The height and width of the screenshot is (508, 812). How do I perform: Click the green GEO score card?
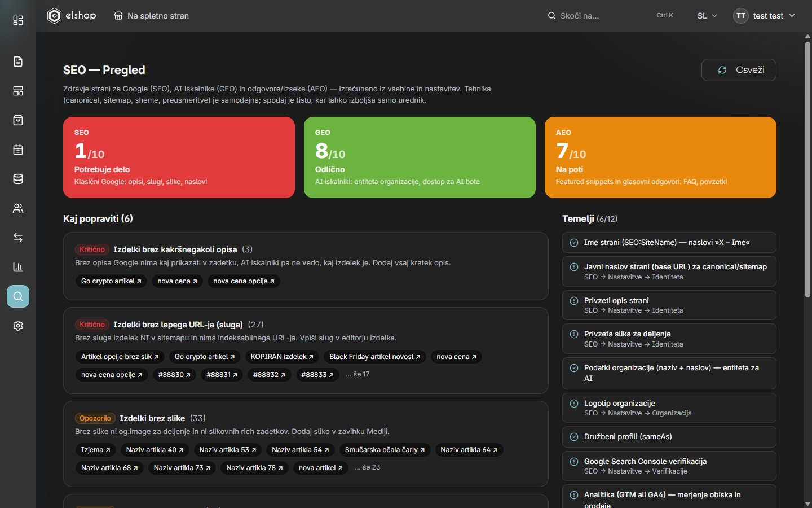click(420, 157)
